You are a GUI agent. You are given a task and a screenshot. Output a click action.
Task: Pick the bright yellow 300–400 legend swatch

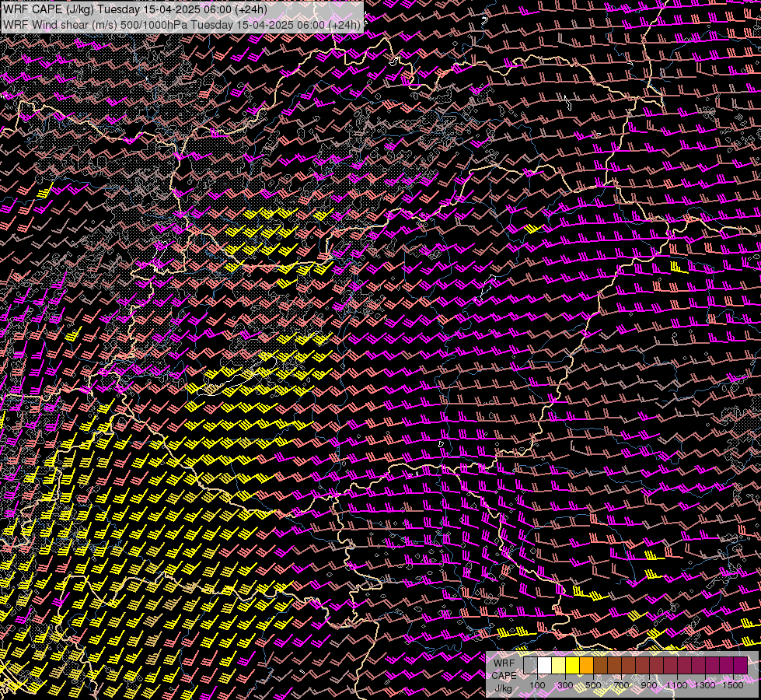573,666
